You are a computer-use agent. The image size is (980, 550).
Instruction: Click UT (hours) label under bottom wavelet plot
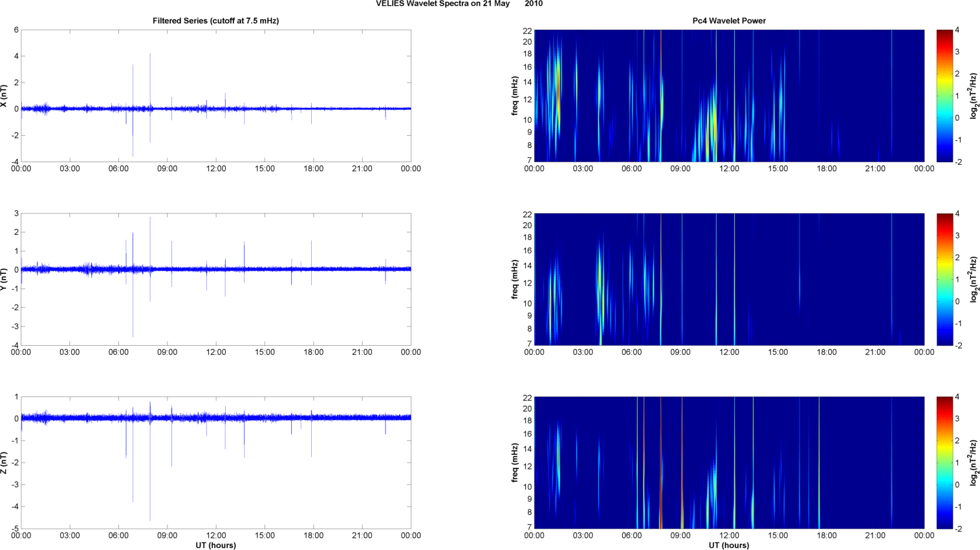tap(729, 545)
